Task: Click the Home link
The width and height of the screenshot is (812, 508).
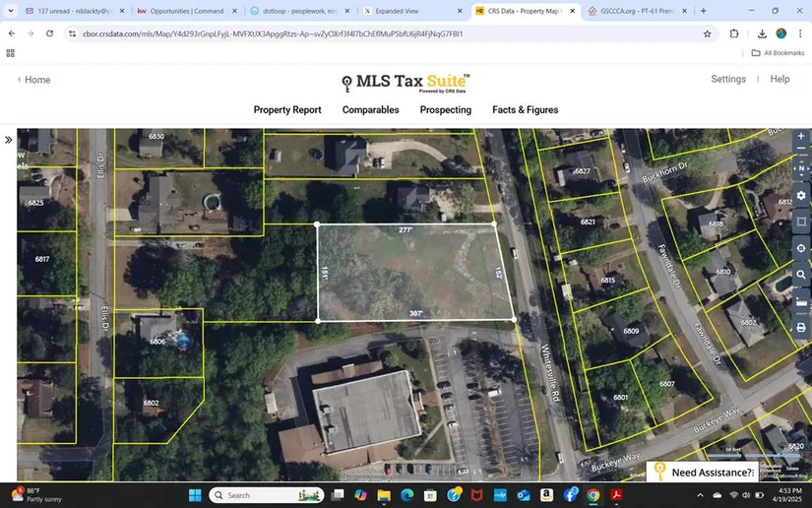Action: (x=36, y=80)
